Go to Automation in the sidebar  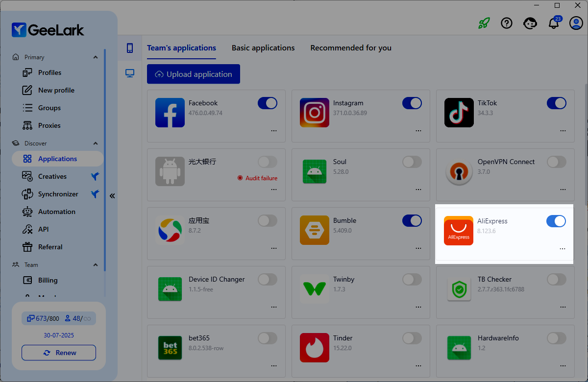(58, 212)
